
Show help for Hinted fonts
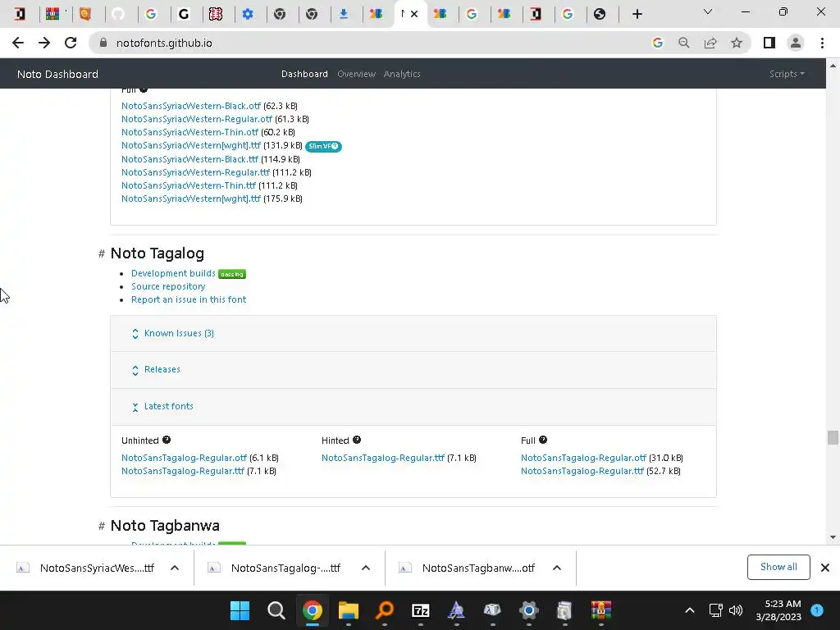[357, 440]
